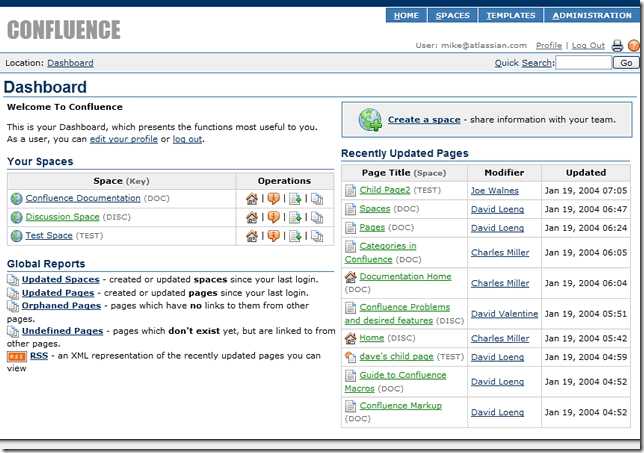The height and width of the screenshot is (453, 644).
Task: Open the TEMPLATES navigation tab
Action: pos(511,16)
